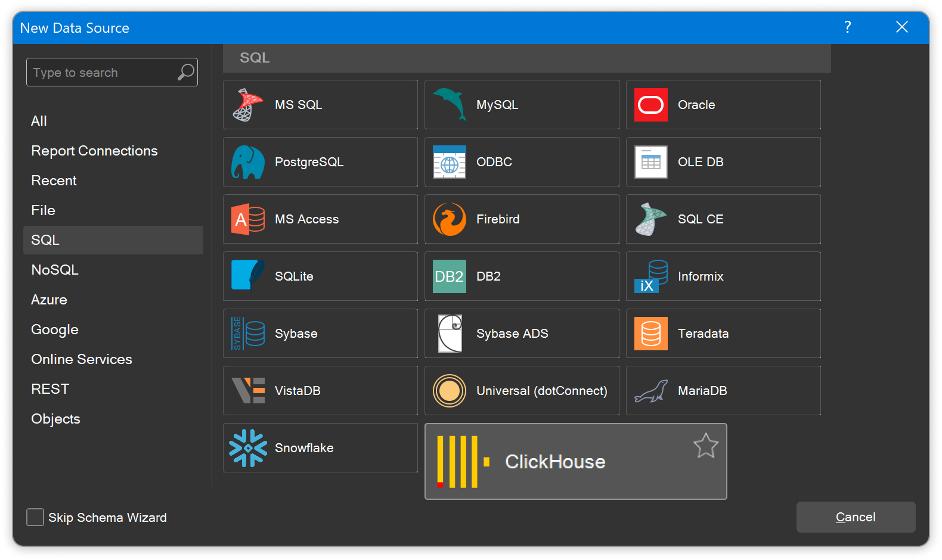Open help with the question mark button
The image size is (942, 560).
(x=847, y=27)
